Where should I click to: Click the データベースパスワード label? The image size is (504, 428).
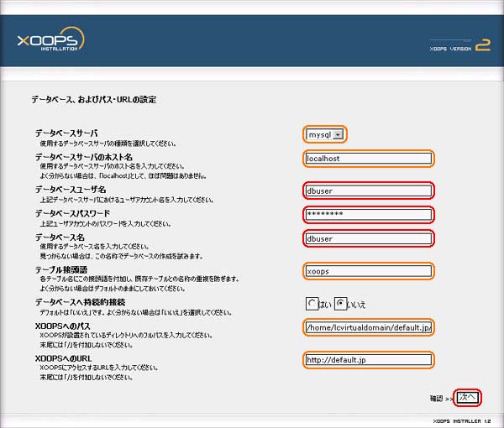pyautogui.click(x=72, y=213)
